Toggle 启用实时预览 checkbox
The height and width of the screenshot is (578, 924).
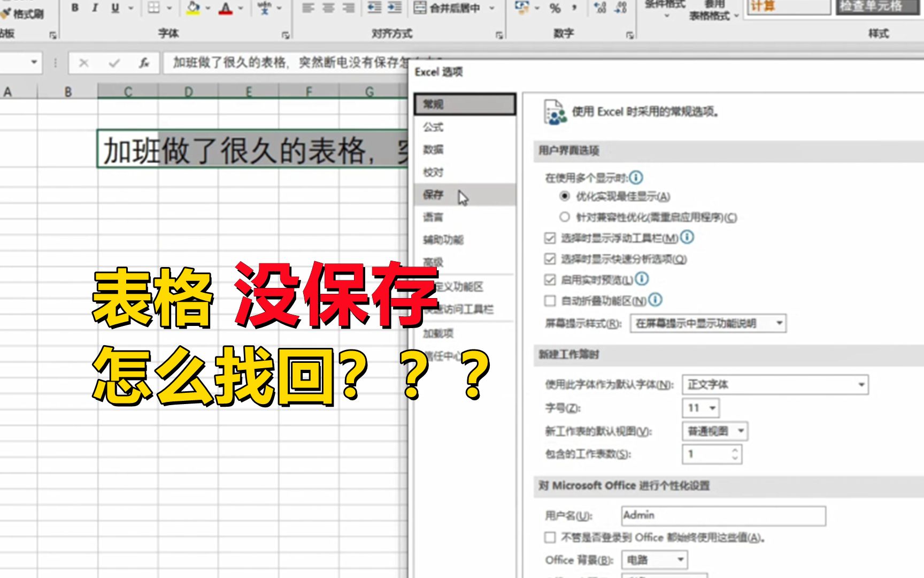point(550,279)
